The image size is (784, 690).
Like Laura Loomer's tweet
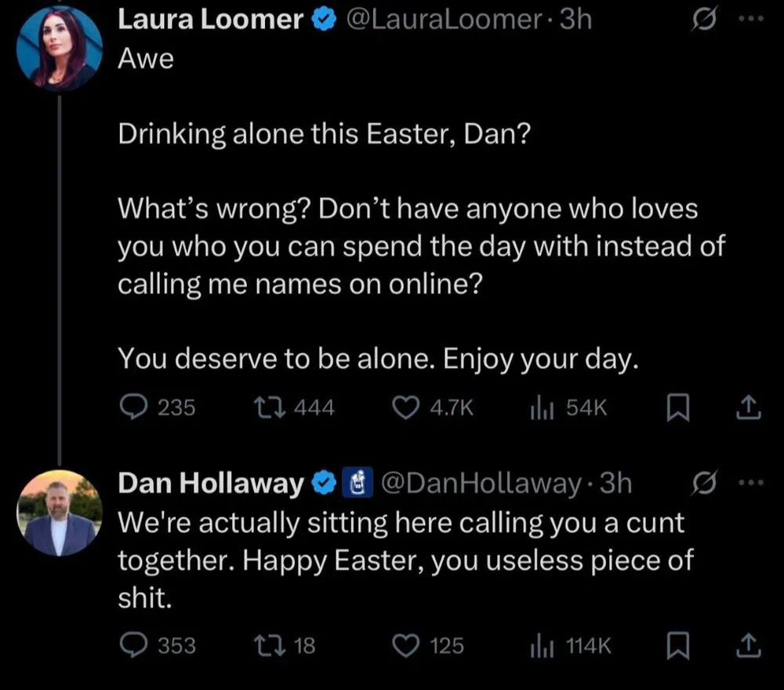tap(404, 407)
